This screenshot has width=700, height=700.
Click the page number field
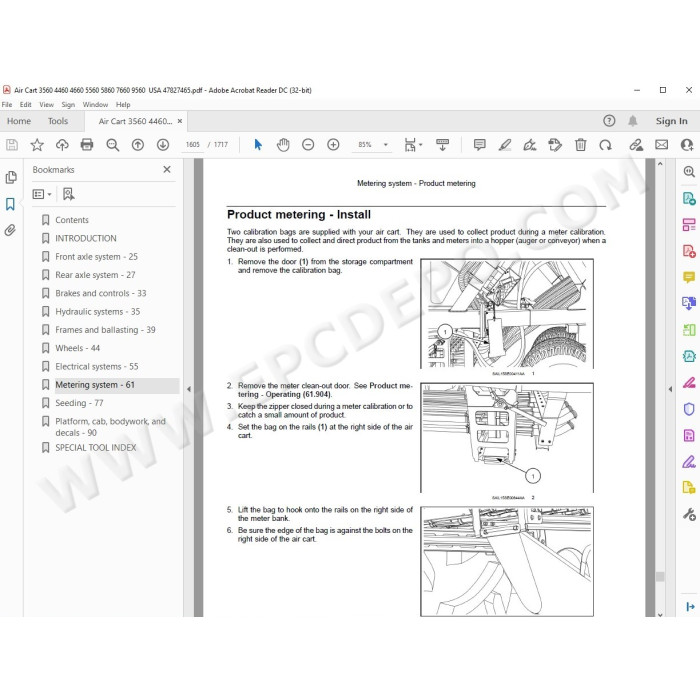click(x=193, y=145)
